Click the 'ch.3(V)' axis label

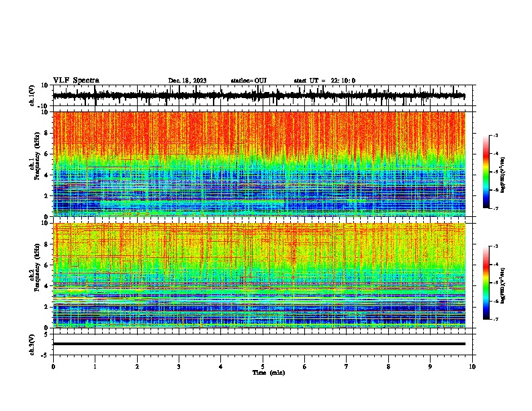coord(32,345)
